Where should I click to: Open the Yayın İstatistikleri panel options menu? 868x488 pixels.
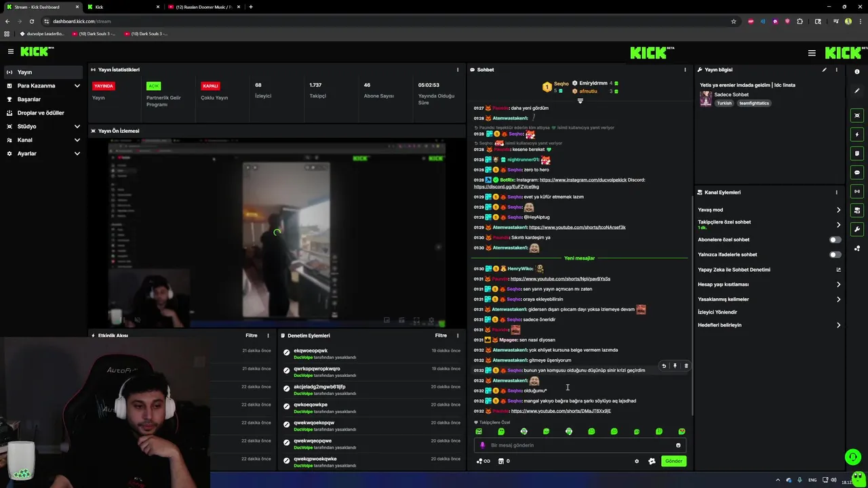tap(458, 70)
